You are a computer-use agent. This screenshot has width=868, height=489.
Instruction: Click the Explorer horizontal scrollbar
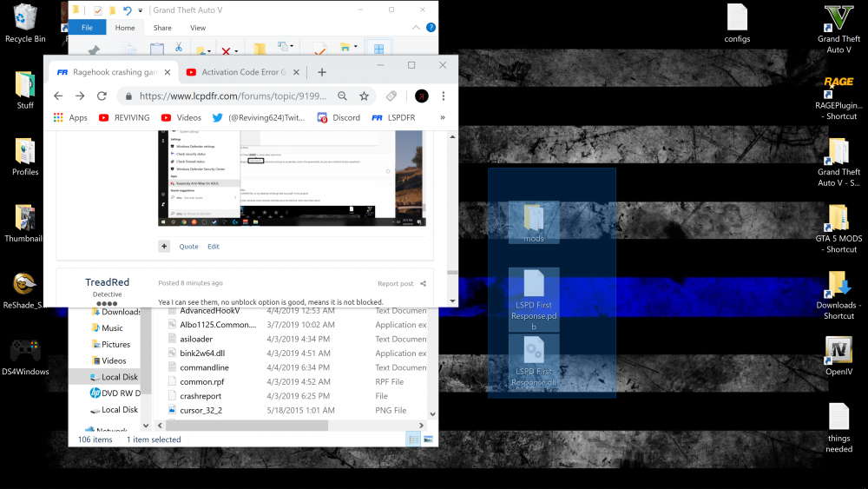[x=247, y=426]
